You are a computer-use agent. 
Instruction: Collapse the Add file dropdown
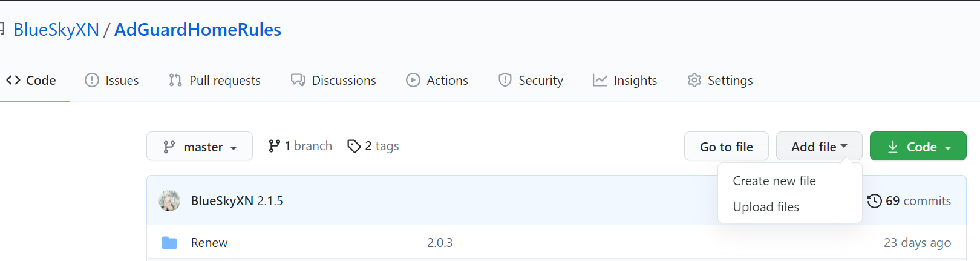click(819, 146)
